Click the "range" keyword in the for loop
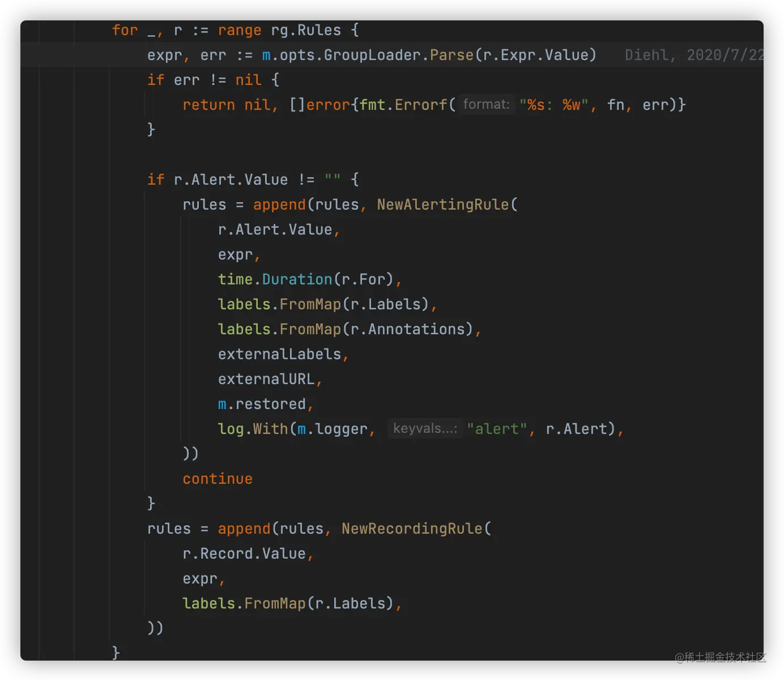 240,31
